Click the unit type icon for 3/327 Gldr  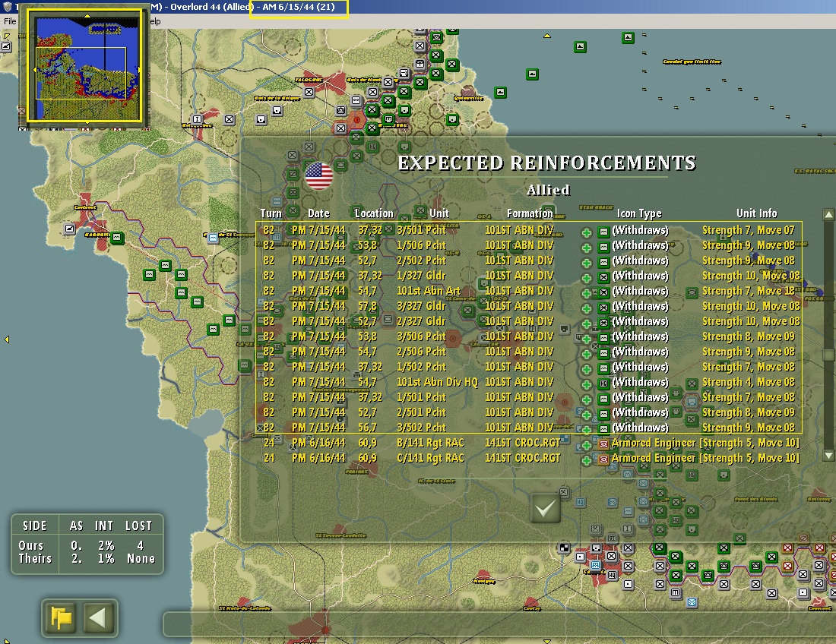click(x=603, y=308)
